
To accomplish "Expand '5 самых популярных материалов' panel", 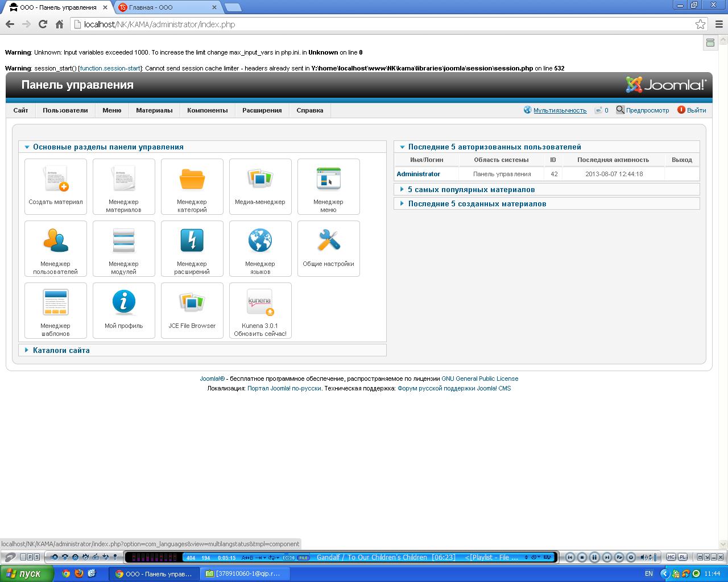I will pyautogui.click(x=471, y=189).
